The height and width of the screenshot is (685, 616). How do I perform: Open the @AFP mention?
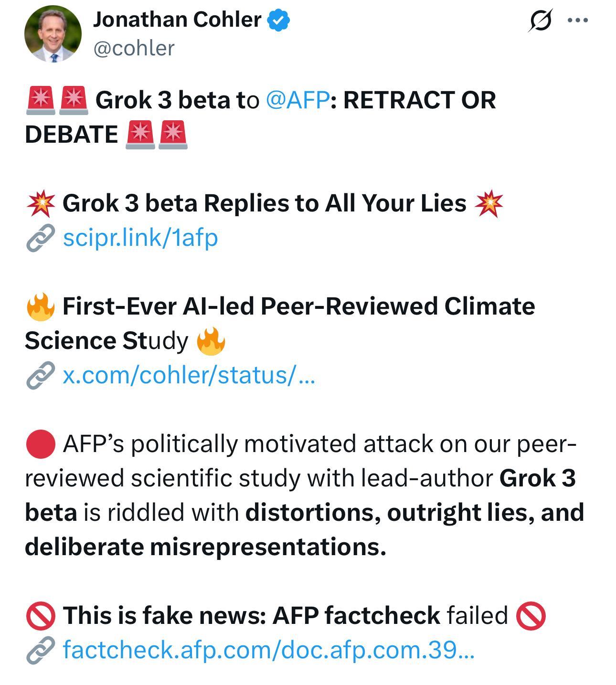point(297,100)
